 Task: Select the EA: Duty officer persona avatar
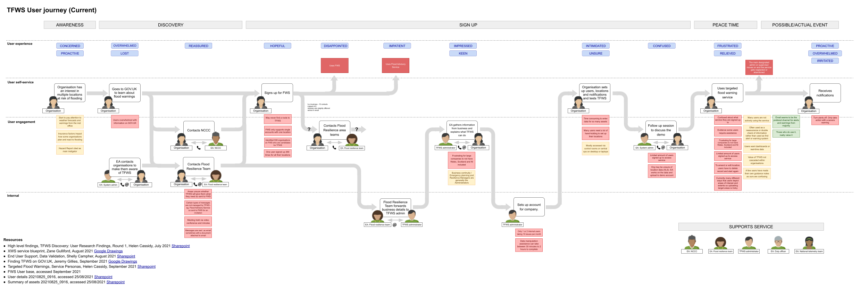(x=778, y=242)
